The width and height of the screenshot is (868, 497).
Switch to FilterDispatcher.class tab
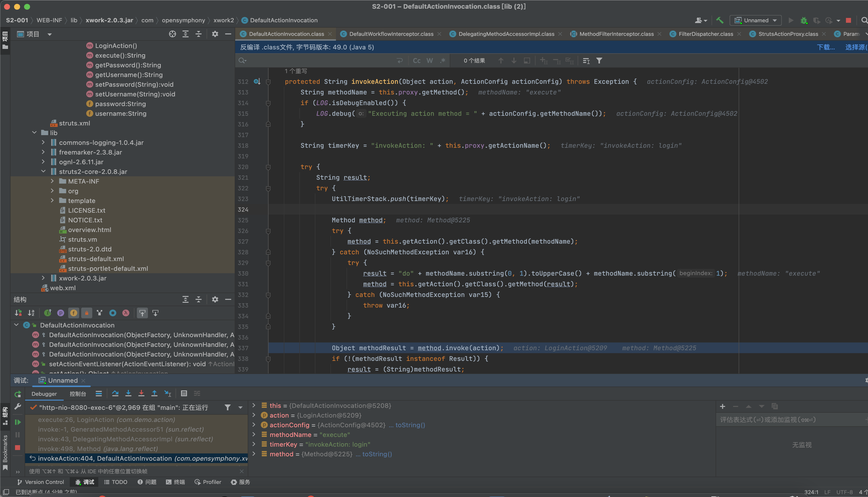706,34
